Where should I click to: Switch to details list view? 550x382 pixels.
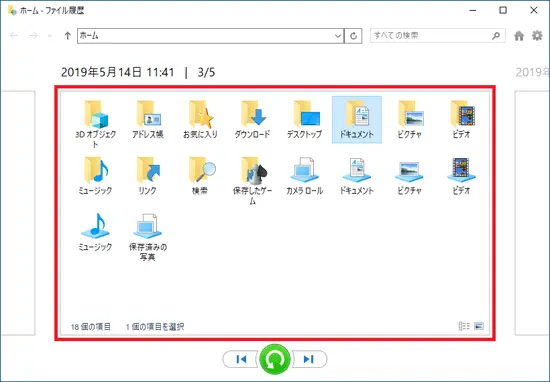click(464, 326)
